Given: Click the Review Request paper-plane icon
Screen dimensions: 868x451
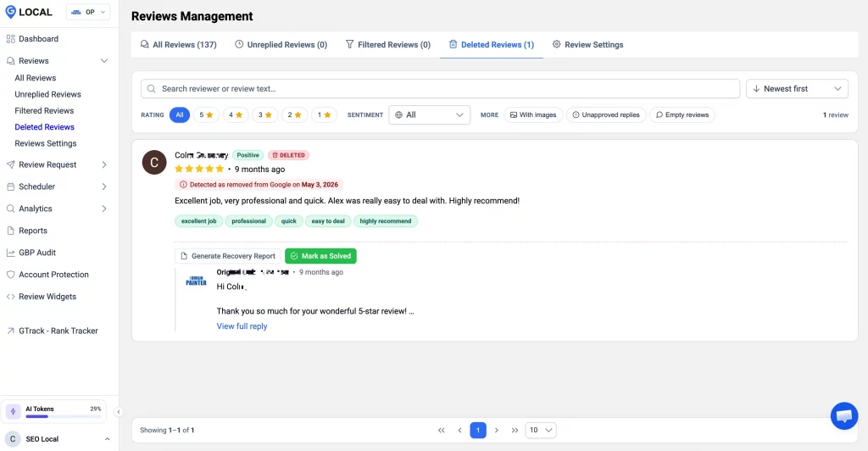Looking at the screenshot, I should [x=10, y=165].
